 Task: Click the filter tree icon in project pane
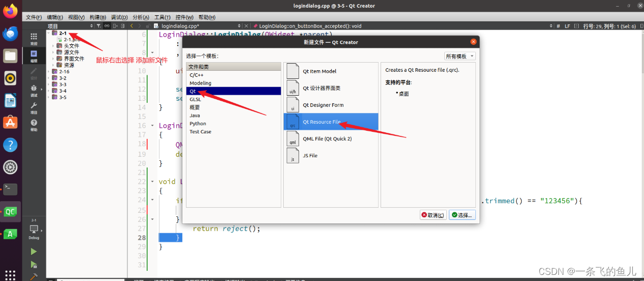click(x=99, y=25)
